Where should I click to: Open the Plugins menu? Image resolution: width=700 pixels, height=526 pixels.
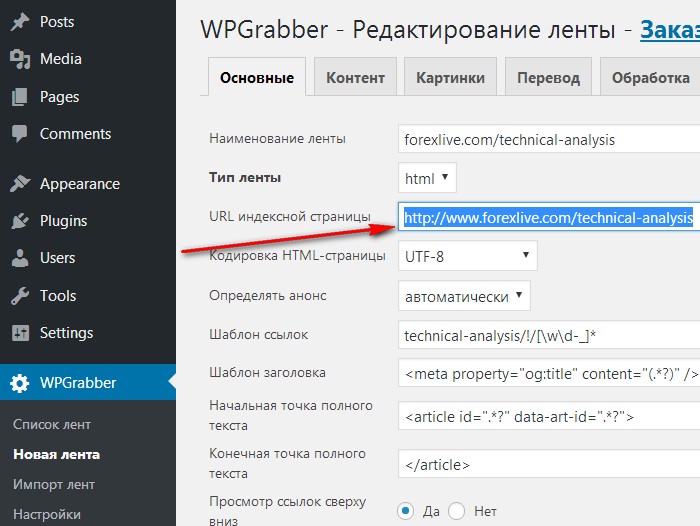(63, 221)
